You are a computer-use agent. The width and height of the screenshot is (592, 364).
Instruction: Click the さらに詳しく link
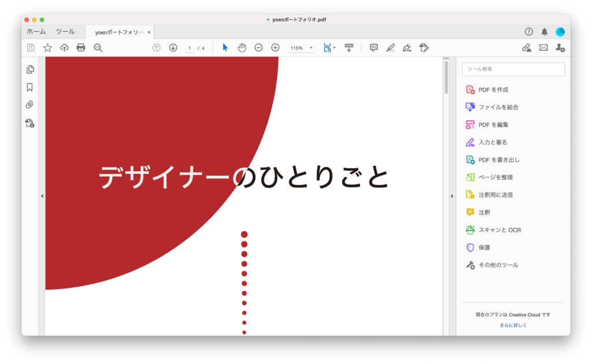click(x=513, y=325)
